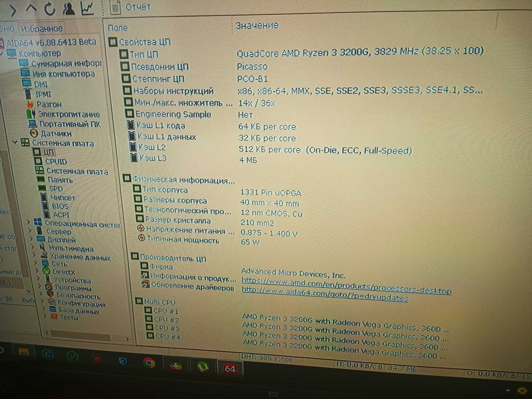Click the AIDA64 taskbar button
The width and height of the screenshot is (532, 399).
[230, 368]
